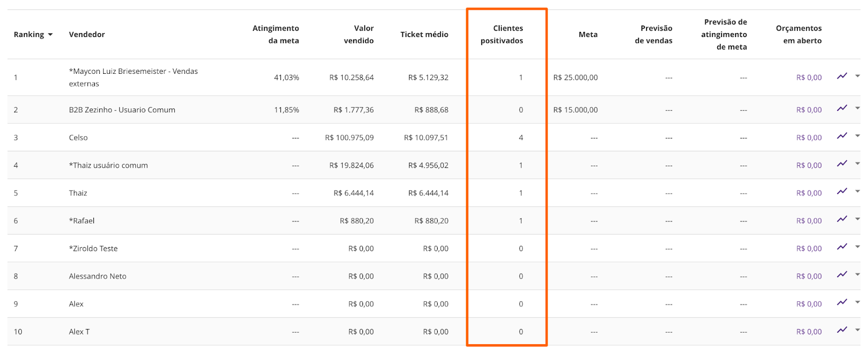868x354 pixels.
Task: Click the Atingimento da meta header
Action: (275, 34)
